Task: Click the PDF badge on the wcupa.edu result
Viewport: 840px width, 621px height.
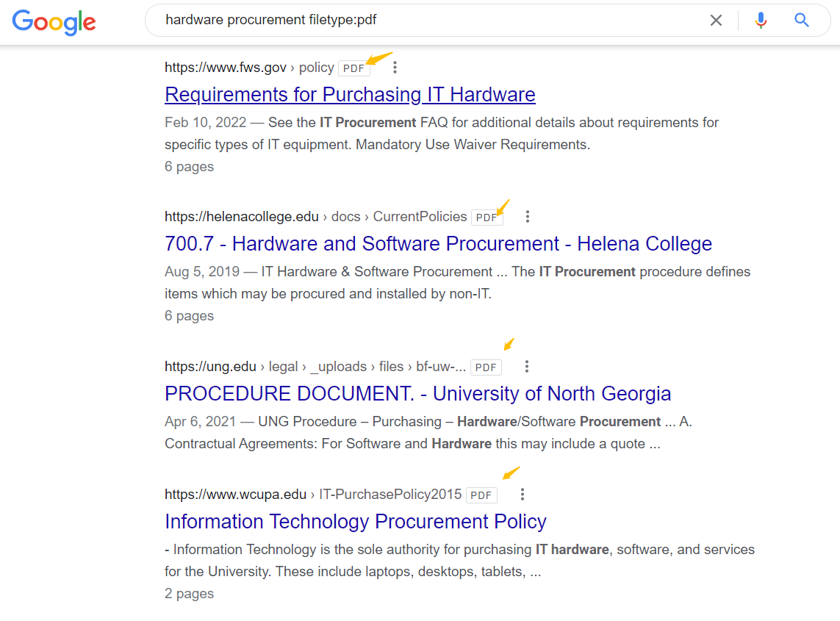Action: point(481,495)
